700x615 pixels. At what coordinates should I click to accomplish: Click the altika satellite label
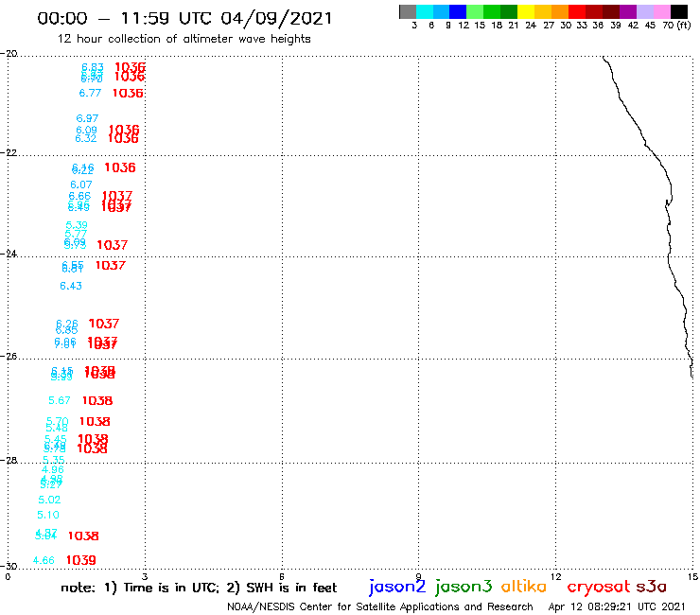[524, 587]
